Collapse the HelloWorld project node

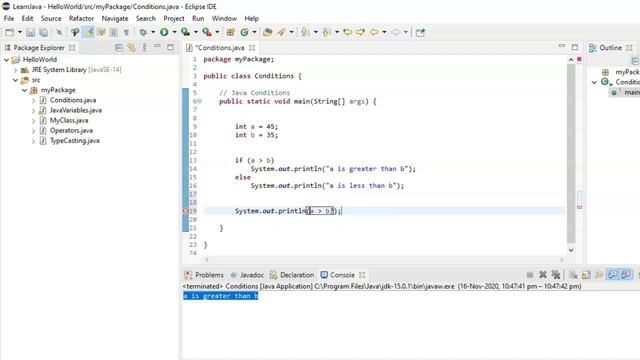7,60
